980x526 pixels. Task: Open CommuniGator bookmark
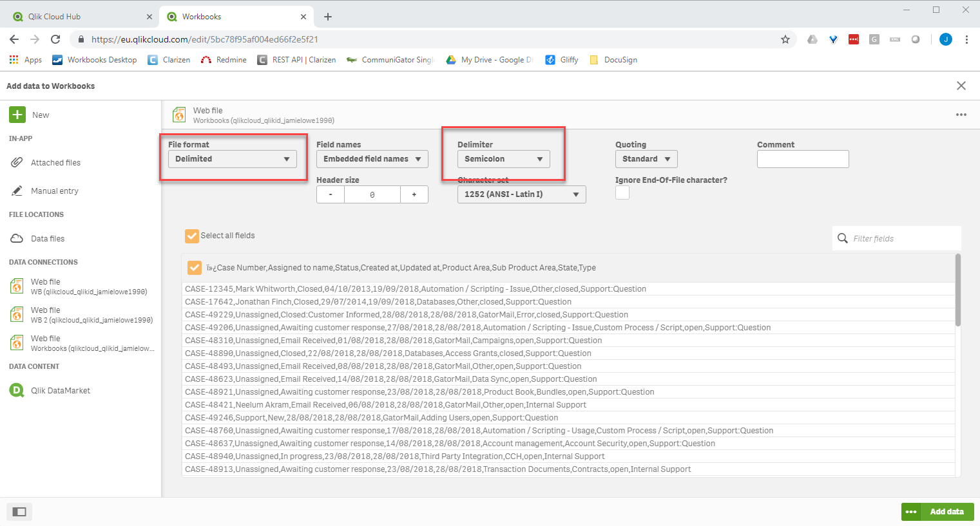[390, 60]
